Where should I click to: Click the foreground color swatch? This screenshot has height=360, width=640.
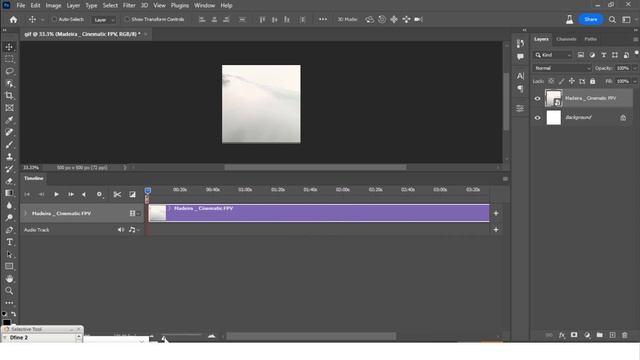[x=7, y=322]
